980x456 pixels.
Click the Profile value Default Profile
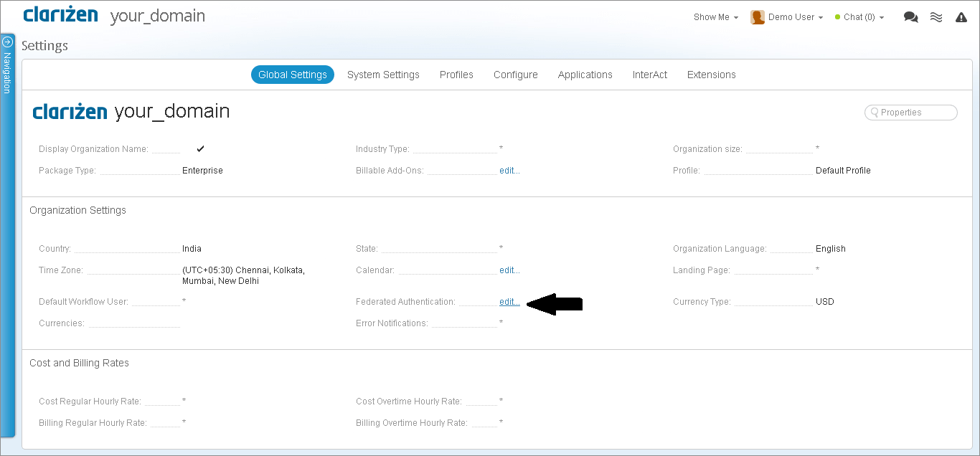click(x=843, y=171)
